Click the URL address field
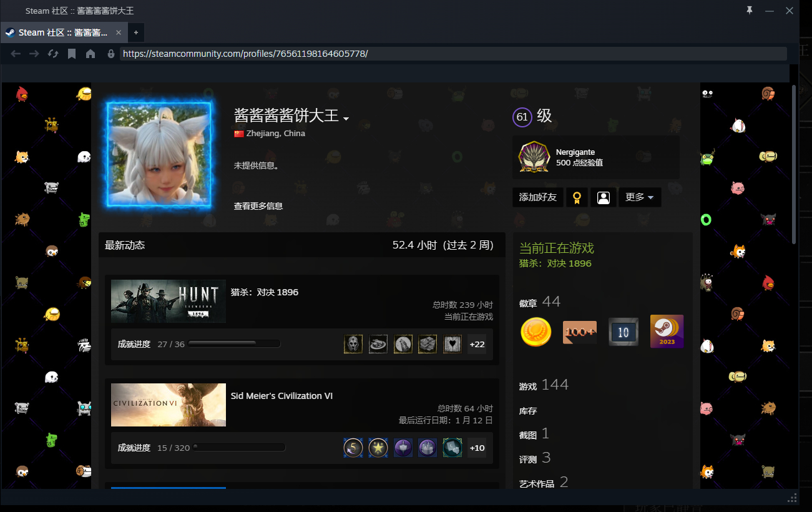Viewport: 812px width, 512px height. pos(452,54)
